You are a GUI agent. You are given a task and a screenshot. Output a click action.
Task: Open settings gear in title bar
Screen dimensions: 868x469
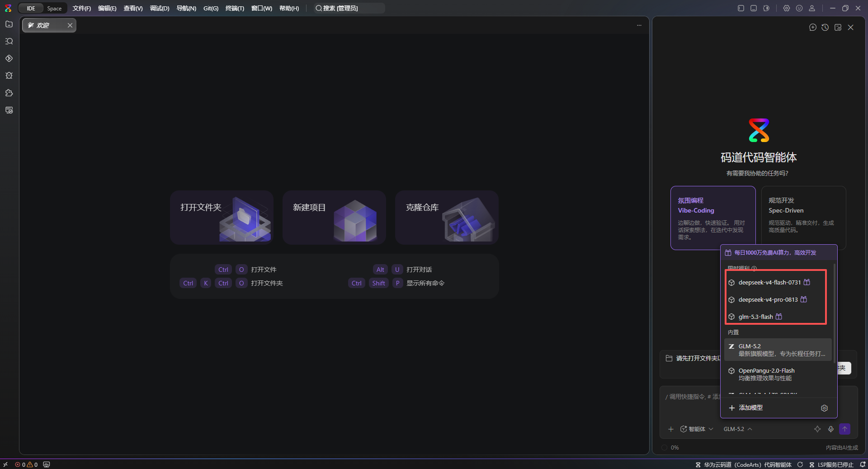point(787,8)
